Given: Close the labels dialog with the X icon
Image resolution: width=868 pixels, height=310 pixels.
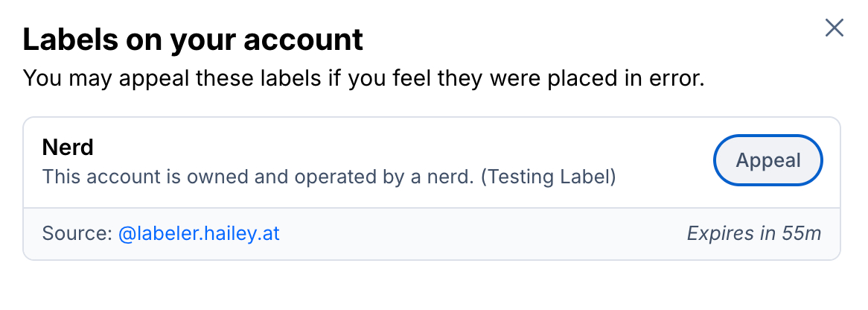Looking at the screenshot, I should click(x=835, y=28).
